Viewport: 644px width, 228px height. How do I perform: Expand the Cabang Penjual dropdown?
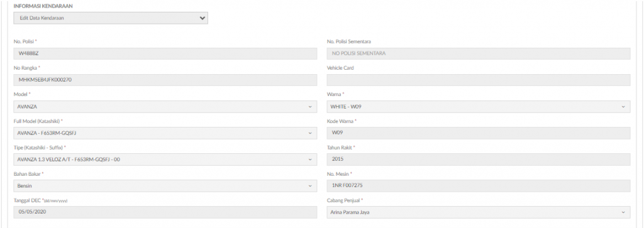479,212
